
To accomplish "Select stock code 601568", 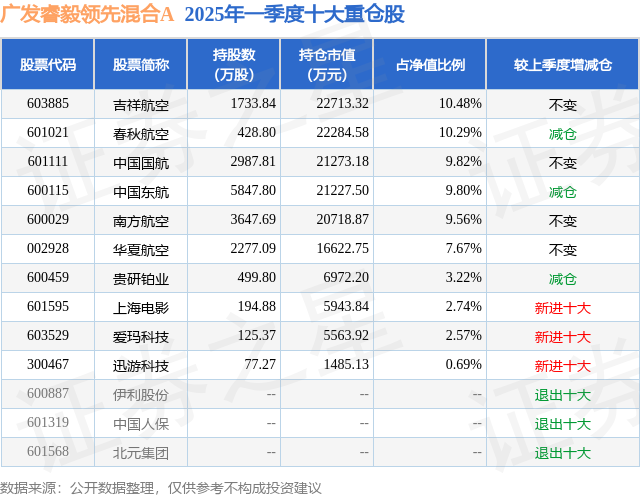I will pyautogui.click(x=48, y=451).
